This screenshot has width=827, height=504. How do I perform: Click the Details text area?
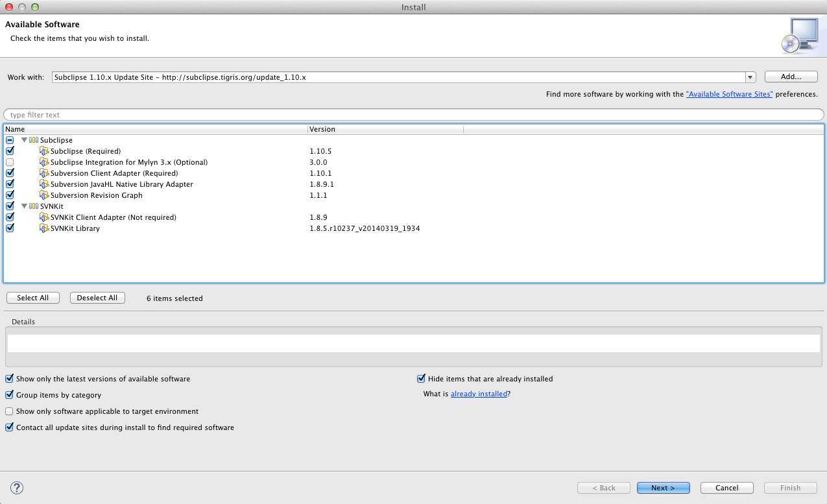[x=413, y=344]
